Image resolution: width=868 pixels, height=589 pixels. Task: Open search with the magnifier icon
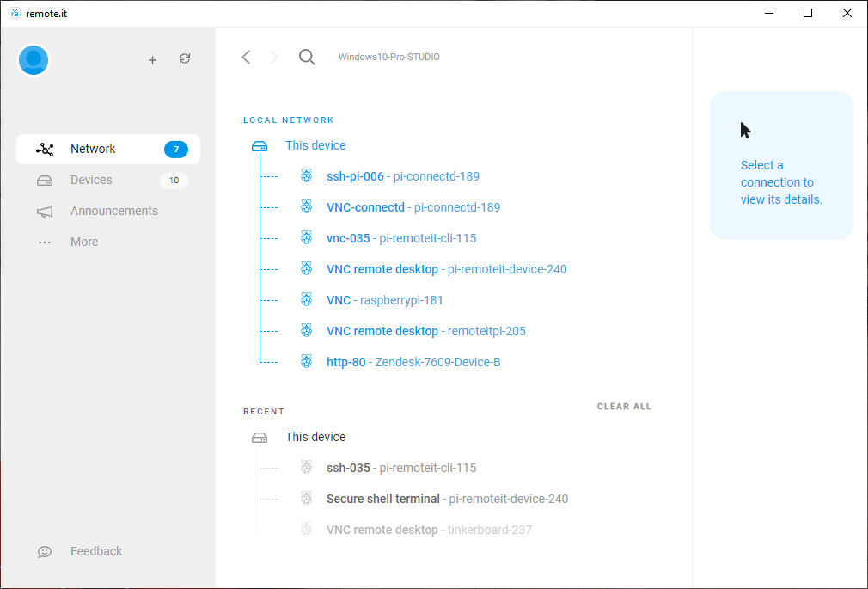click(x=307, y=57)
